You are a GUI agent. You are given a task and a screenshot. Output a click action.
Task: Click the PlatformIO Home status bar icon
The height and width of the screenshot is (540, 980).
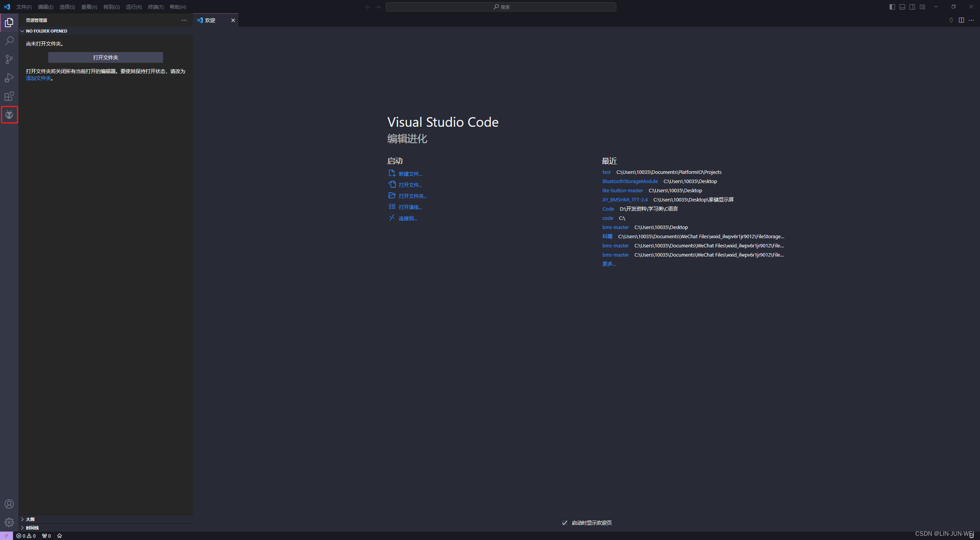(59, 536)
